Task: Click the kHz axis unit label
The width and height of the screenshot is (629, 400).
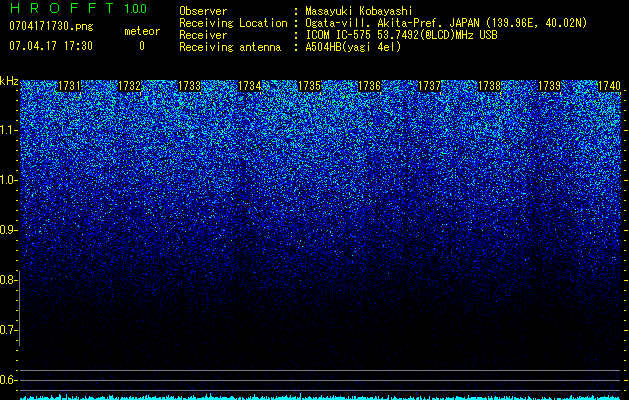Action: pyautogui.click(x=9, y=81)
